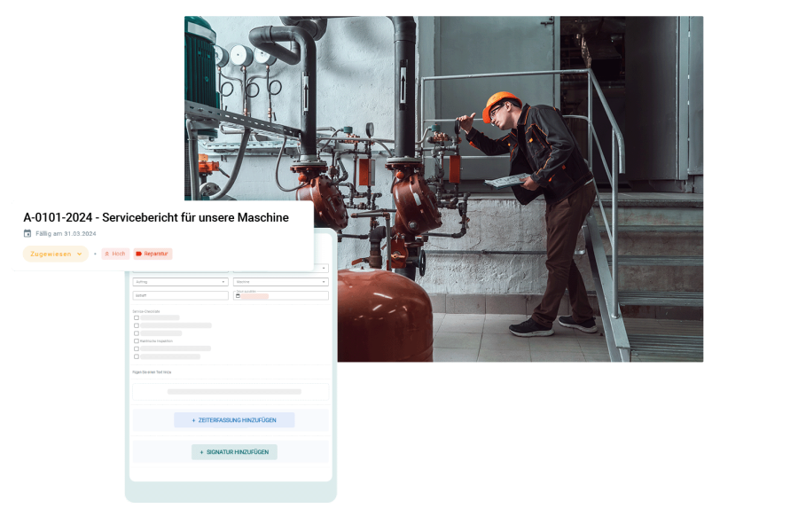
Task: Click the text box below 'Fügen Sie einen Text hinzu'
Action: point(231,392)
